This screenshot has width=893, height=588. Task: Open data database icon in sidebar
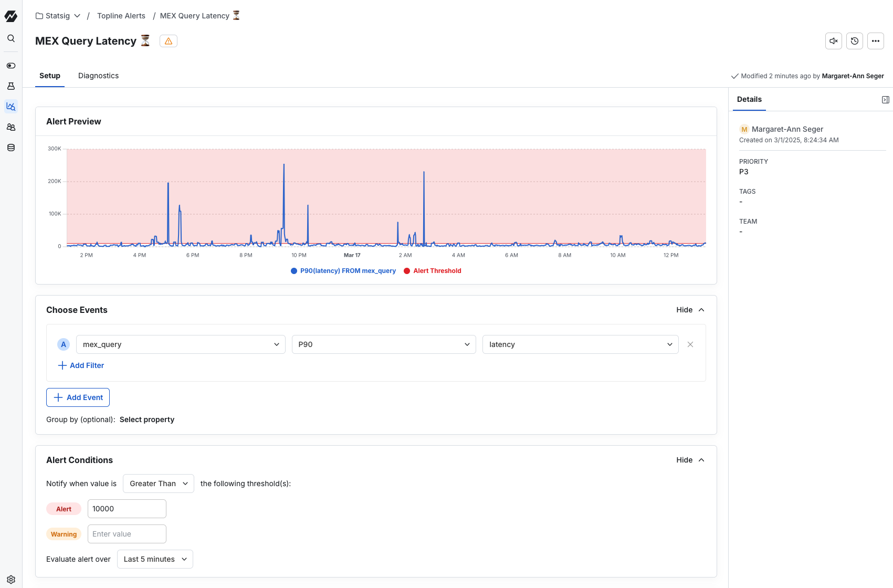coord(11,148)
